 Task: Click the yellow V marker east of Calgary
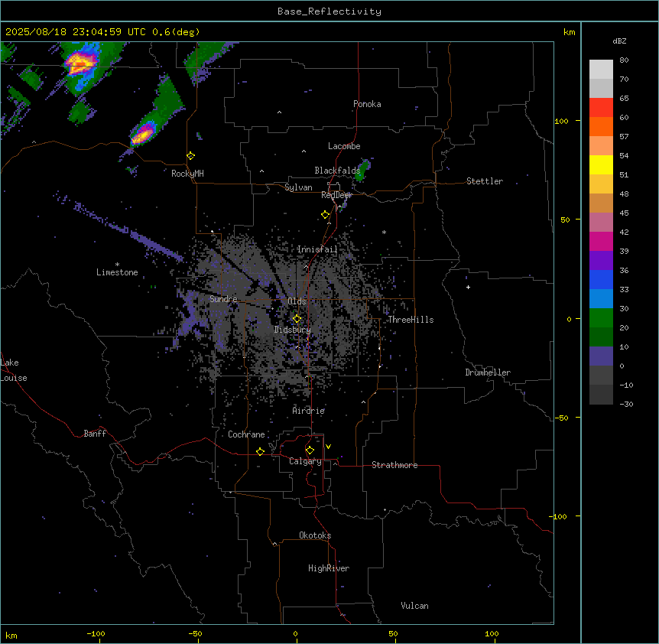[328, 447]
